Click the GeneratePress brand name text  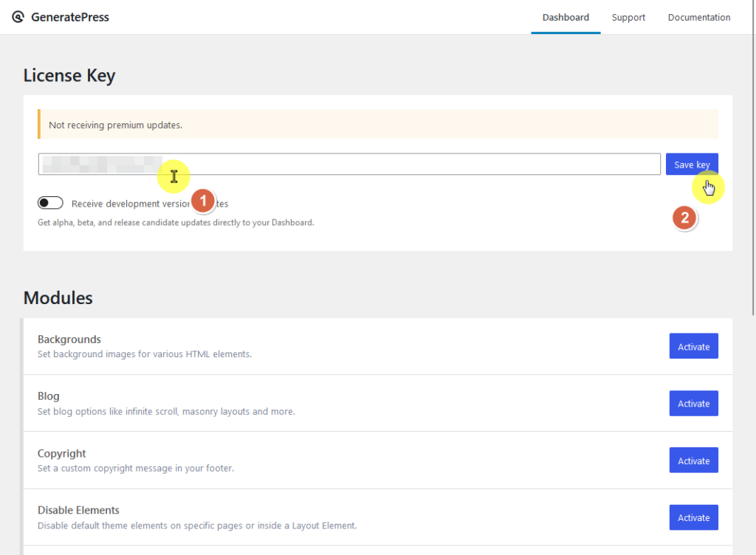(x=70, y=17)
